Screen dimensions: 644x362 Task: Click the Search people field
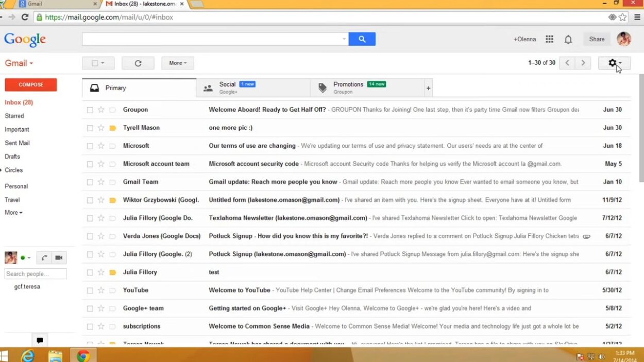36,274
